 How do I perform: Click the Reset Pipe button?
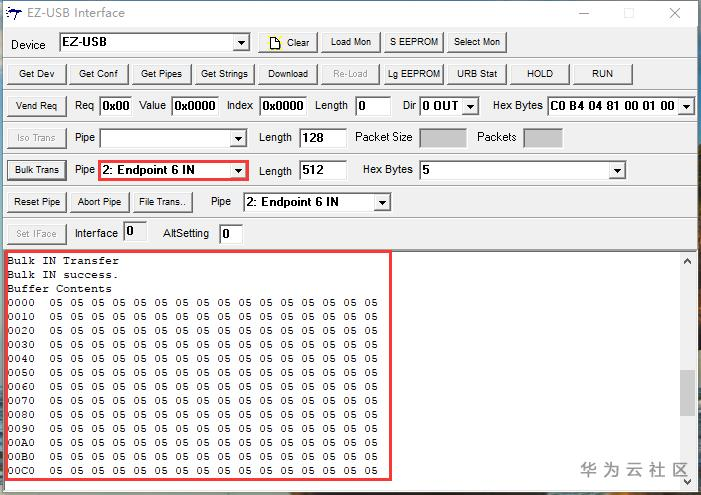(x=37, y=202)
